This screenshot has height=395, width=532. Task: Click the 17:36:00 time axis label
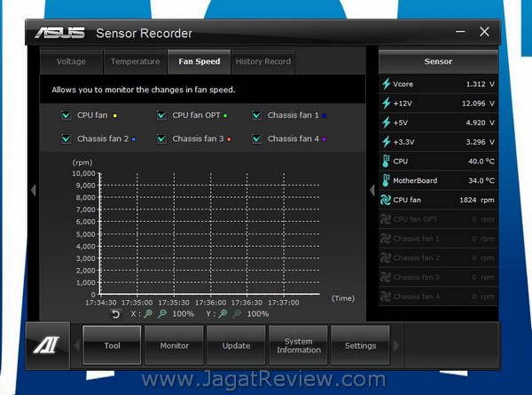tap(210, 303)
